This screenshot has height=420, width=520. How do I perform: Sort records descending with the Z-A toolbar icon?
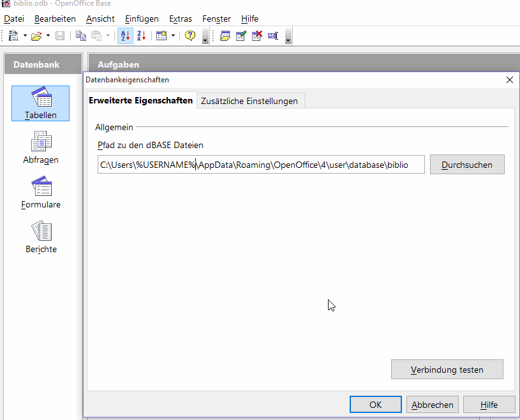[141, 36]
